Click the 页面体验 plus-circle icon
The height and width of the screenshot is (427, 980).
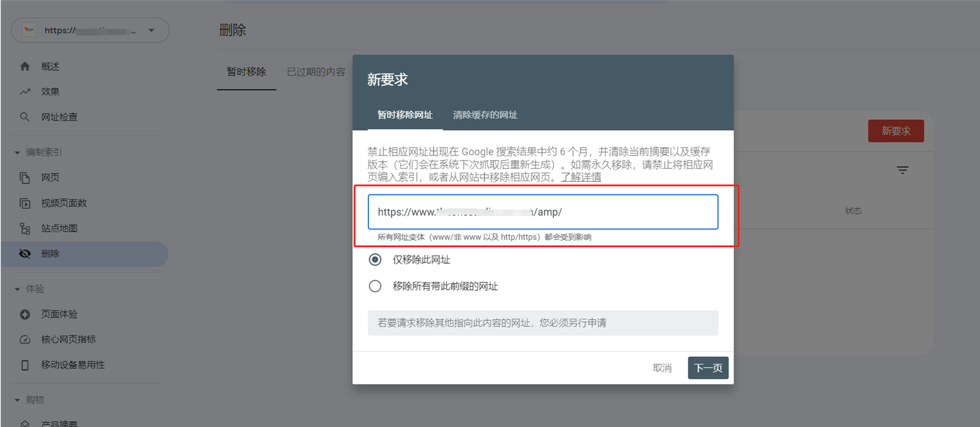click(x=25, y=314)
